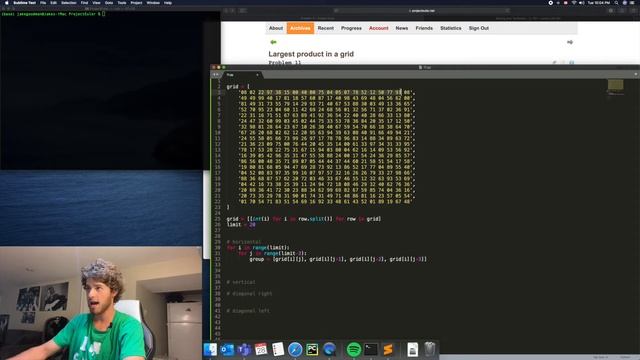Open the Recent problems link
The height and width of the screenshot is (360, 640).
tap(326, 28)
